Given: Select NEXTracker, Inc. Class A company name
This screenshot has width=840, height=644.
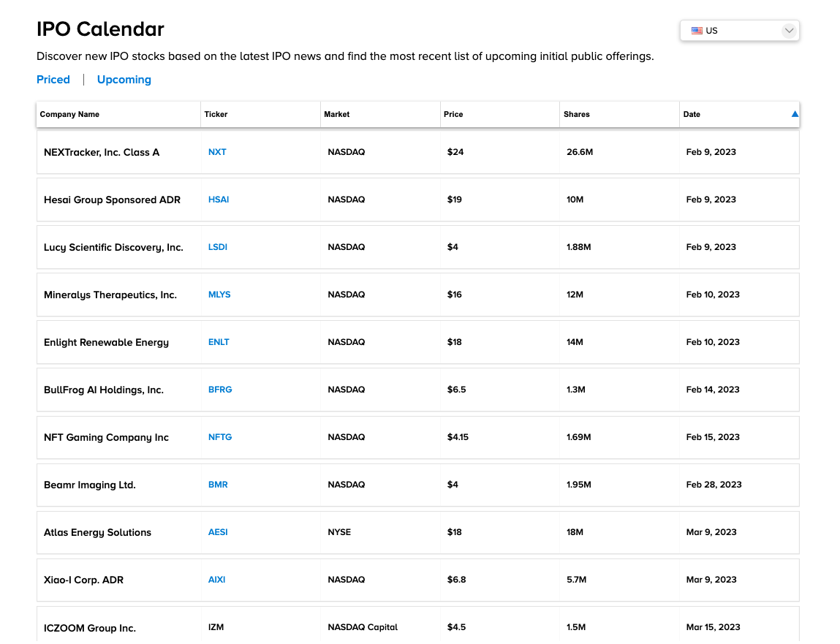Looking at the screenshot, I should (102, 153).
